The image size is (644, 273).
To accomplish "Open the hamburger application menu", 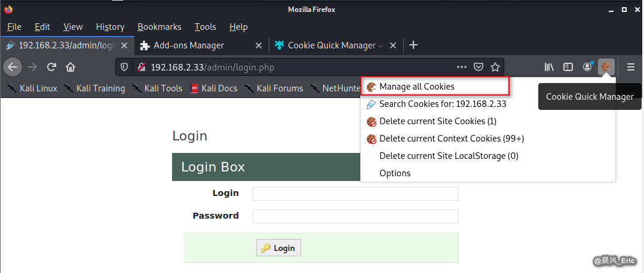I will click(x=631, y=67).
